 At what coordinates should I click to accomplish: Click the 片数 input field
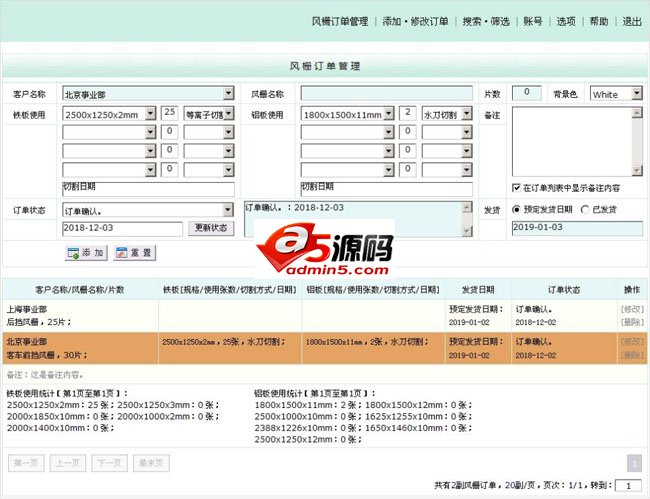(526, 93)
